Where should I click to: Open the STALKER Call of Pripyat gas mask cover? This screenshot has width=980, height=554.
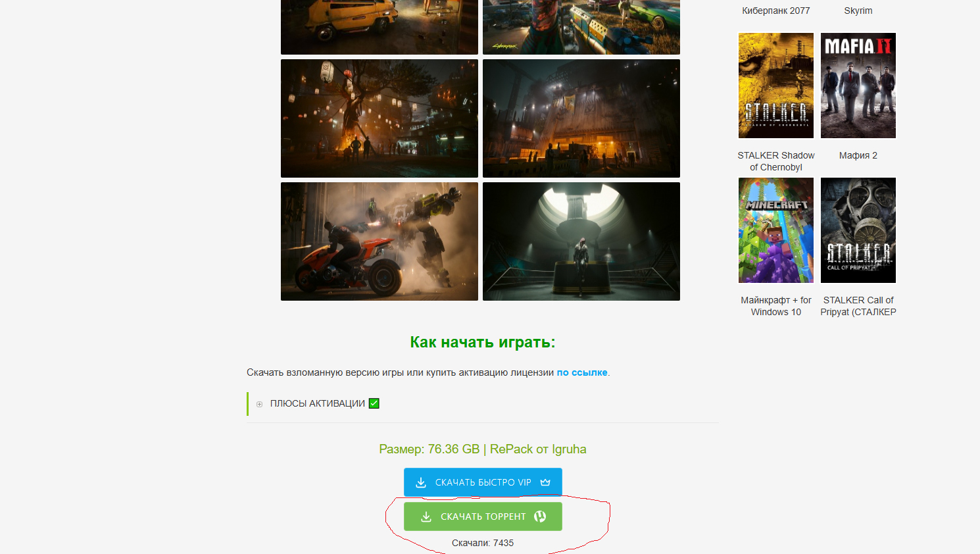point(858,230)
